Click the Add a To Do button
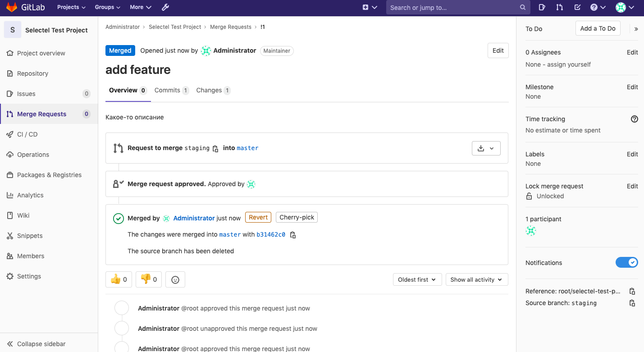The height and width of the screenshot is (352, 644). [x=598, y=28]
